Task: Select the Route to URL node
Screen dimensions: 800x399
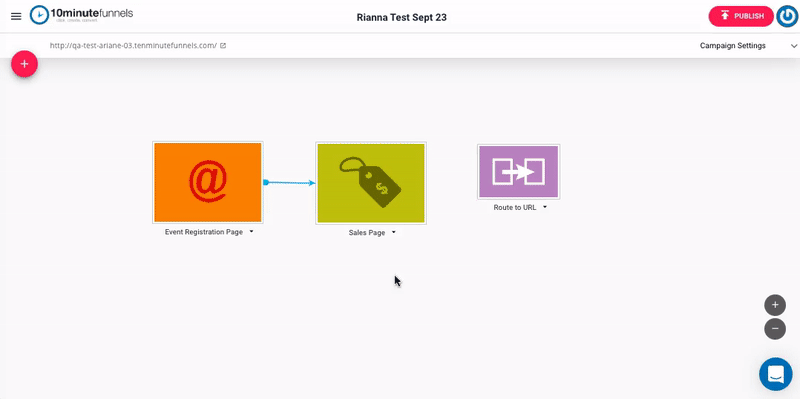Action: point(518,172)
